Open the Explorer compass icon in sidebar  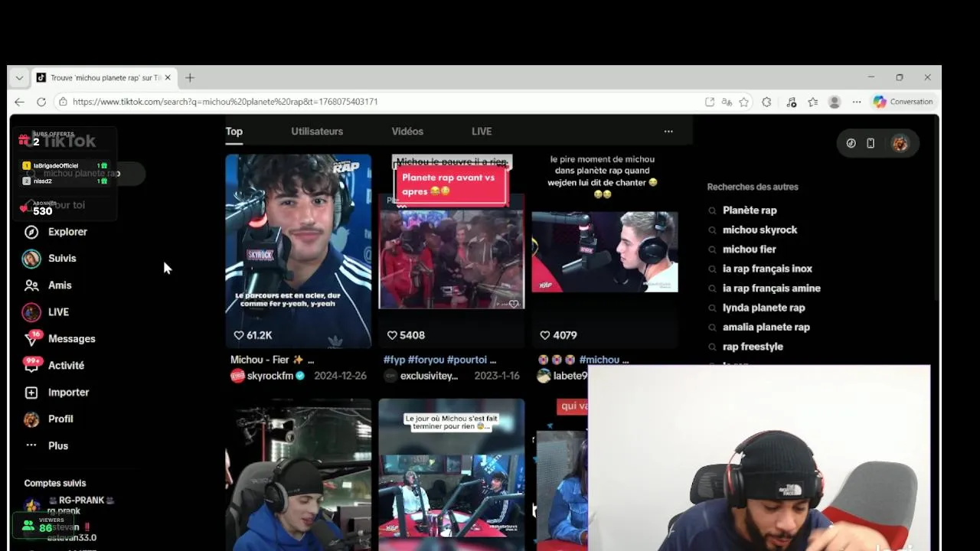(31, 232)
